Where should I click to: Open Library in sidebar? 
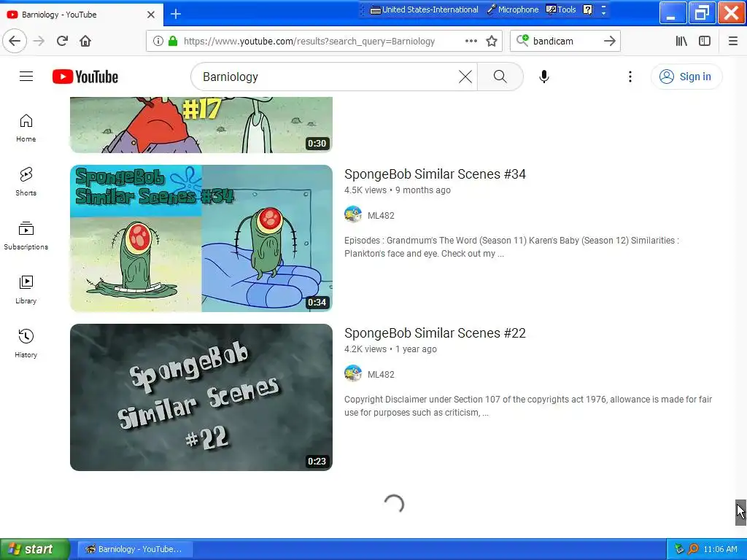coord(26,289)
